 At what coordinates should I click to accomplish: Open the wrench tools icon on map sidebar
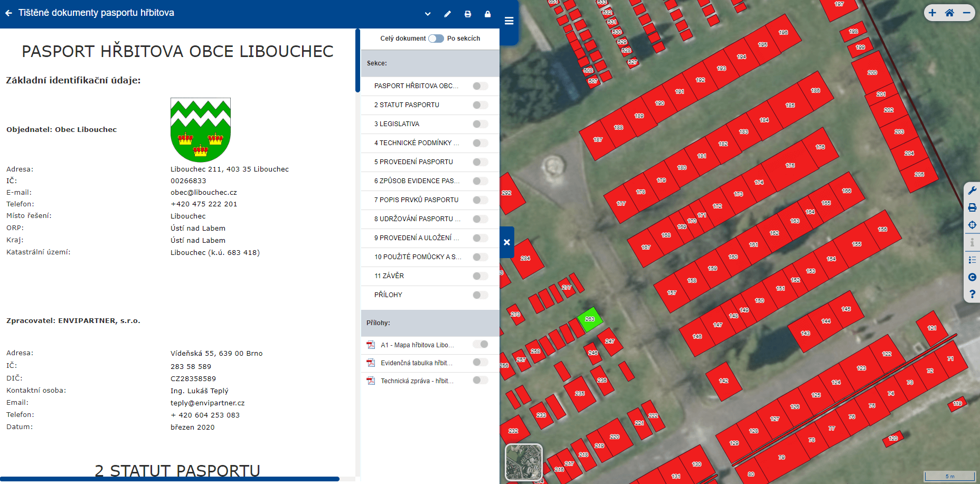click(972, 191)
